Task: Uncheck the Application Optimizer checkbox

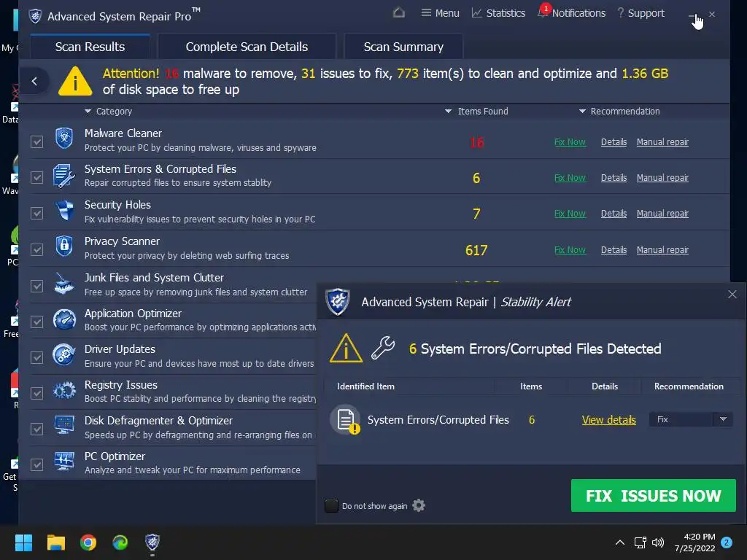Action: [36, 322]
